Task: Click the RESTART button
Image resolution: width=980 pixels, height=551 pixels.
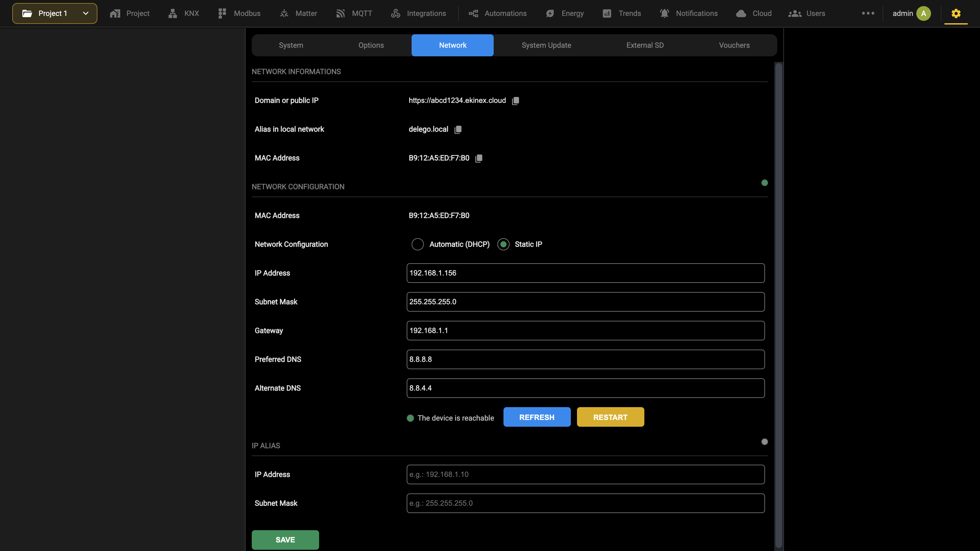Action: (610, 417)
